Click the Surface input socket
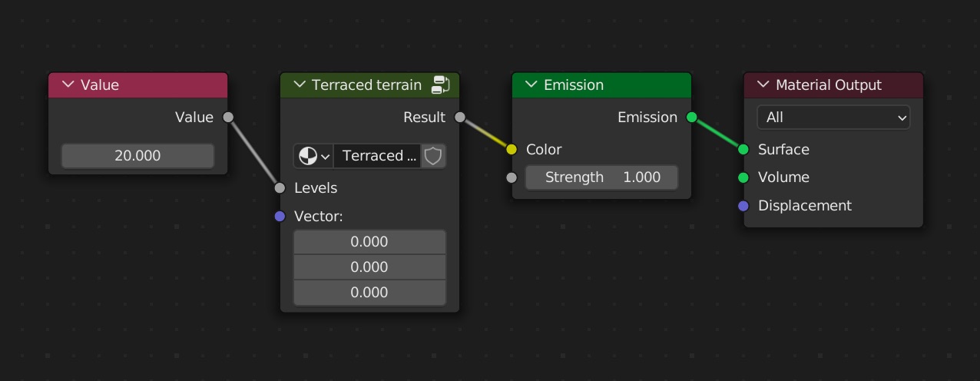980x381 pixels. (743, 150)
